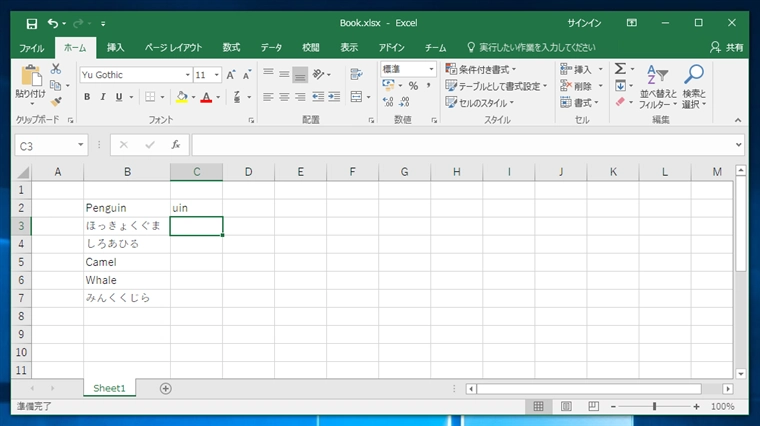Decrease decimal places
The image size is (760, 426).
[404, 101]
